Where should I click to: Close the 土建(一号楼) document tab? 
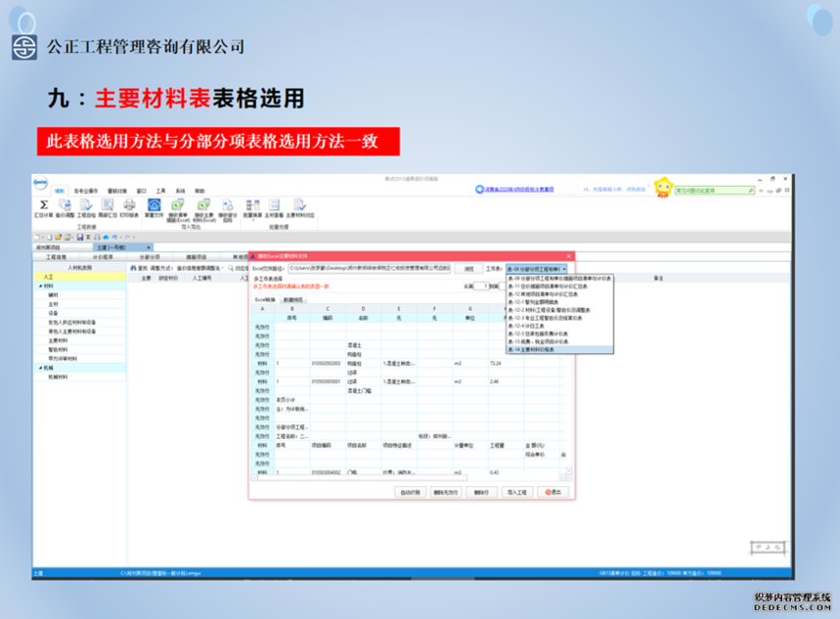pos(149,247)
